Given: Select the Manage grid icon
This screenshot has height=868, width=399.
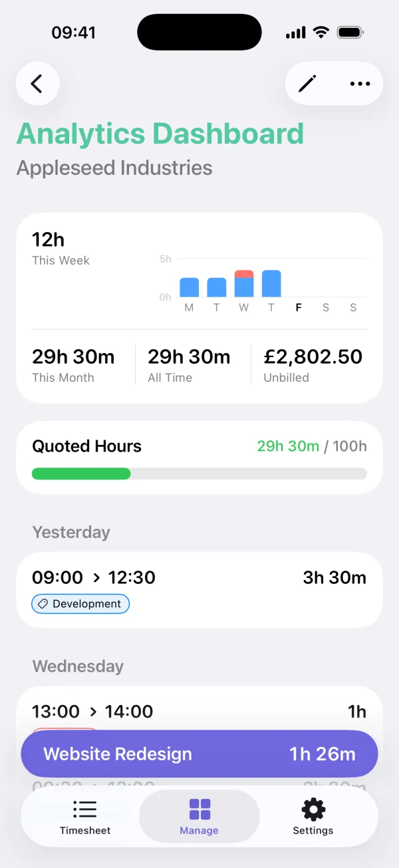Looking at the screenshot, I should (x=199, y=810).
